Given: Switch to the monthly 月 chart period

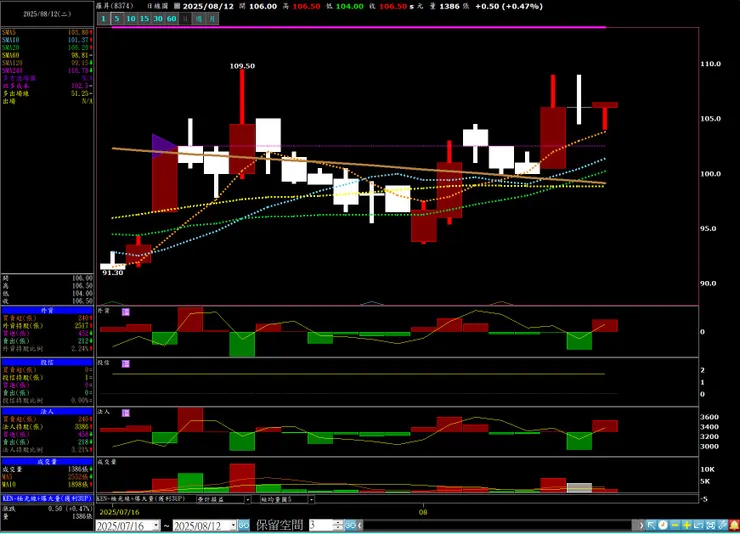Looking at the screenshot, I should 212,19.
